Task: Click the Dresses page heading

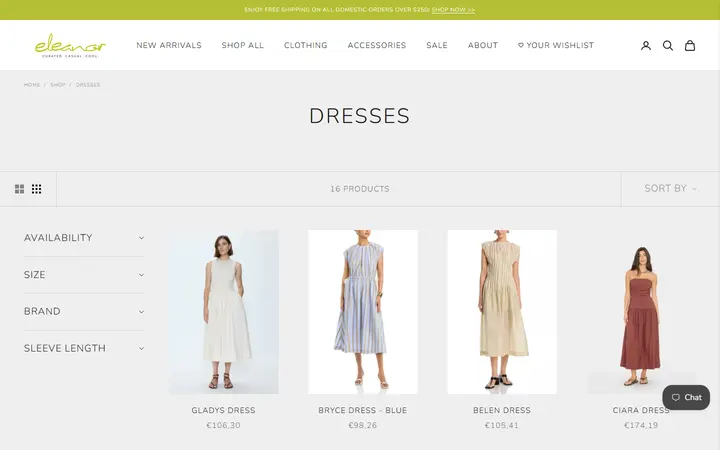Action: coord(360,116)
